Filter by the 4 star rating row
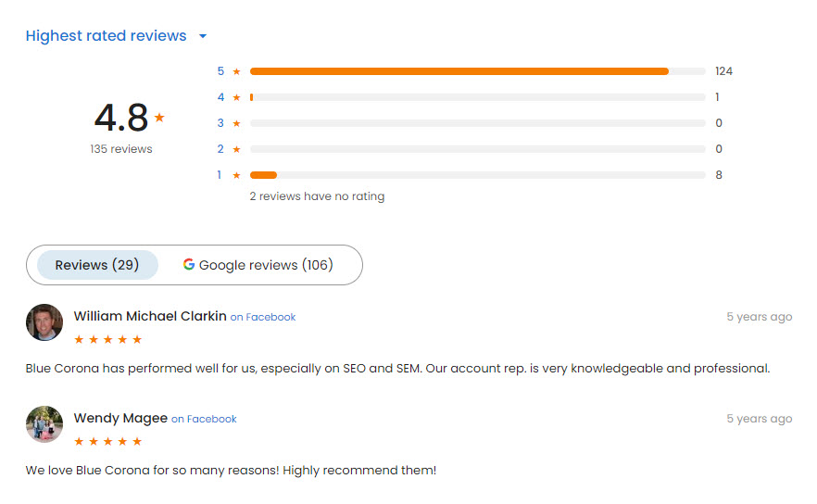This screenshot has width=817, height=504. click(229, 97)
